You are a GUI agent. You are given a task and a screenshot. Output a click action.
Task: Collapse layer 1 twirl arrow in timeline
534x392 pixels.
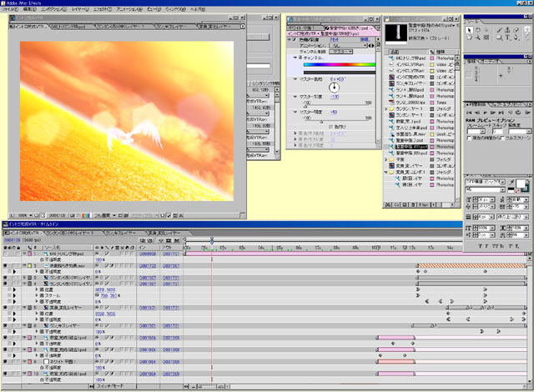tap(24, 254)
